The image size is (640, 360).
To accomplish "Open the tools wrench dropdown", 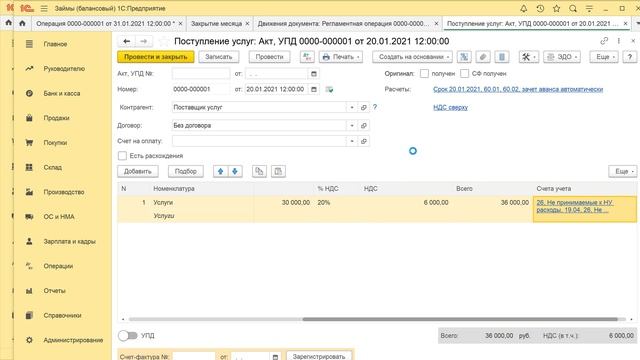I will coord(529,57).
